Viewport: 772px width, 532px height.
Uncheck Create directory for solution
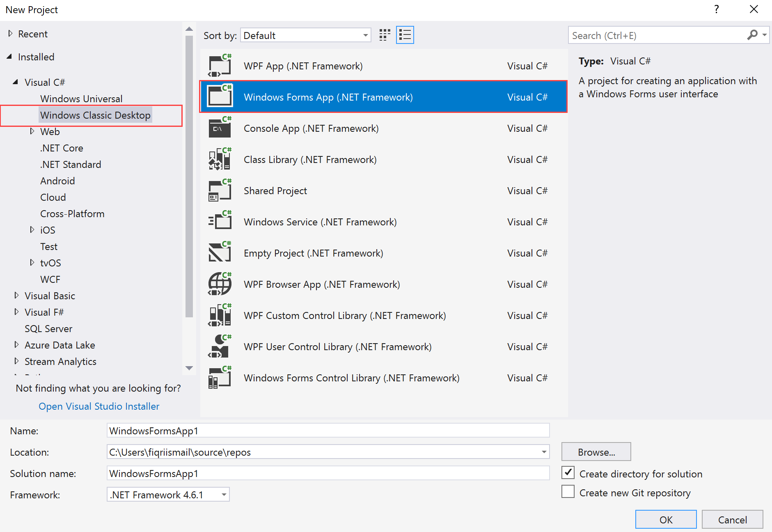568,473
